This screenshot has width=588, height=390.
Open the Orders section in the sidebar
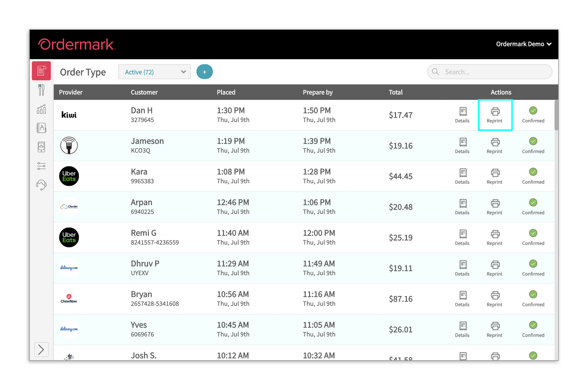point(41,71)
